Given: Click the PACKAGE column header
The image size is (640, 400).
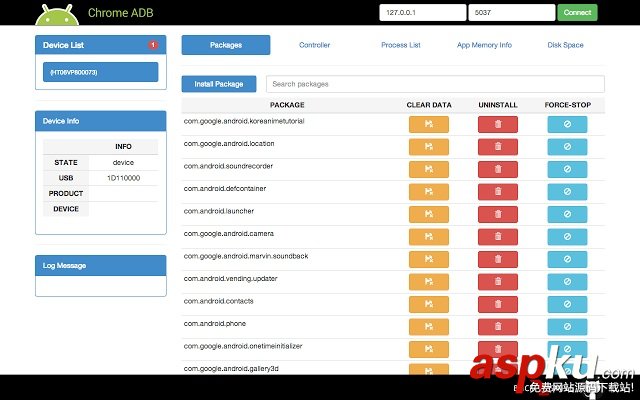Looking at the screenshot, I should coord(287,105).
